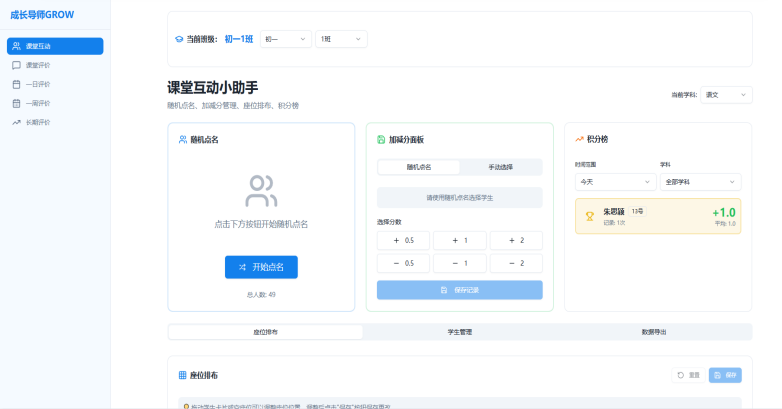This screenshot has width=782, height=409.
Task: Click the 长期评价 trend line icon
Action: (16, 122)
